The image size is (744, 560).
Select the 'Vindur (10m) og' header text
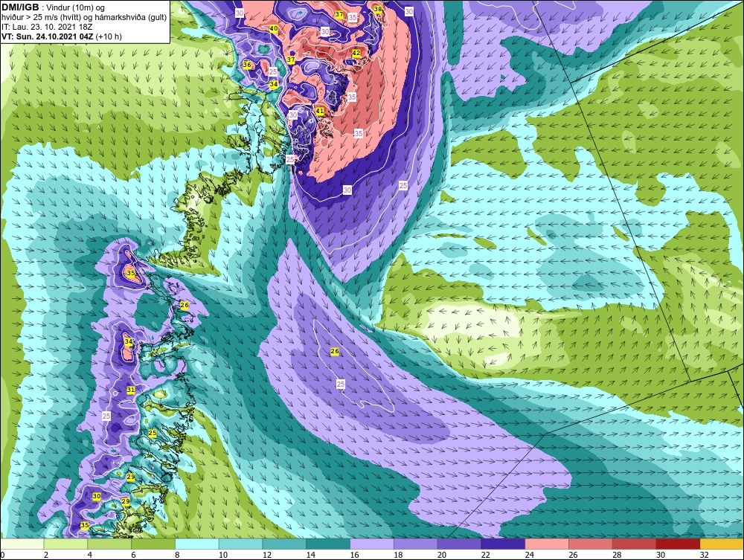pos(76,8)
